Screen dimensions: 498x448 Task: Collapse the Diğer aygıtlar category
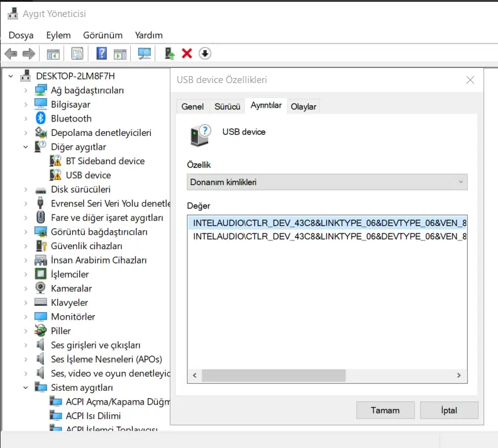[x=26, y=147]
